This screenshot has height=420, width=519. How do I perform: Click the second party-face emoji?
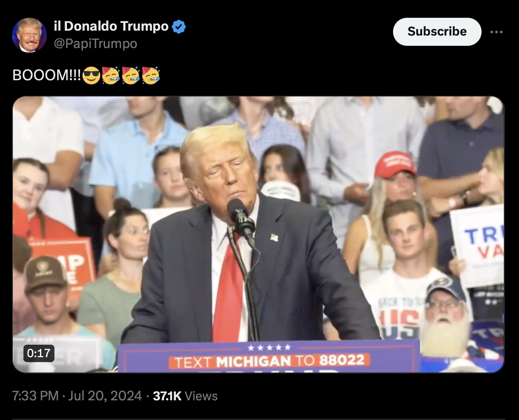click(131, 75)
